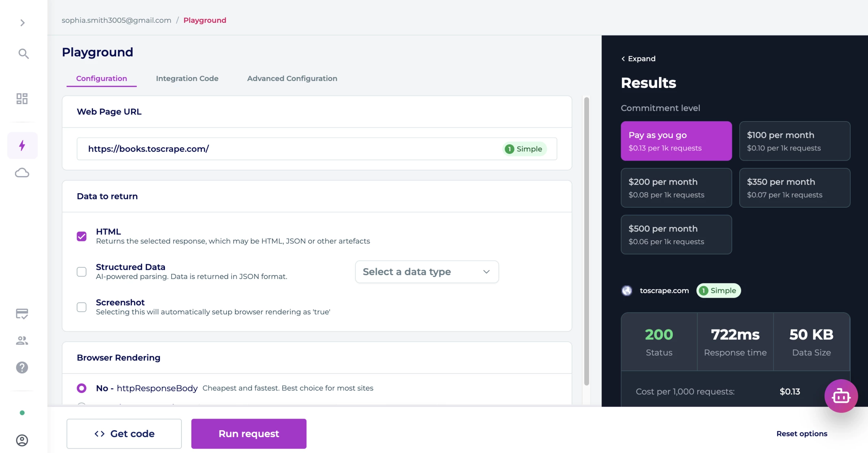Viewport: 868px width, 453px height.
Task: Switch to the Integration Code tab
Action: [187, 79]
